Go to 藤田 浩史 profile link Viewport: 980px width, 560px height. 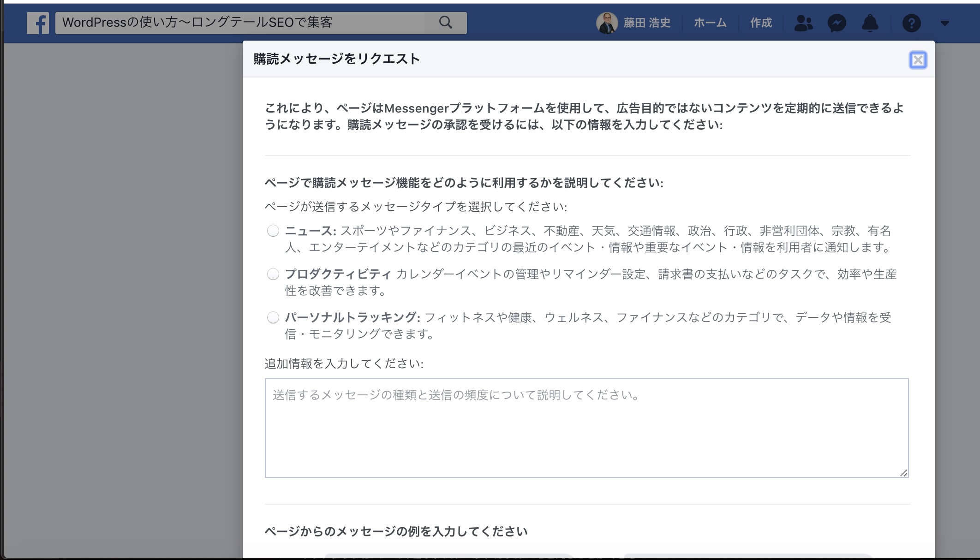pos(646,23)
